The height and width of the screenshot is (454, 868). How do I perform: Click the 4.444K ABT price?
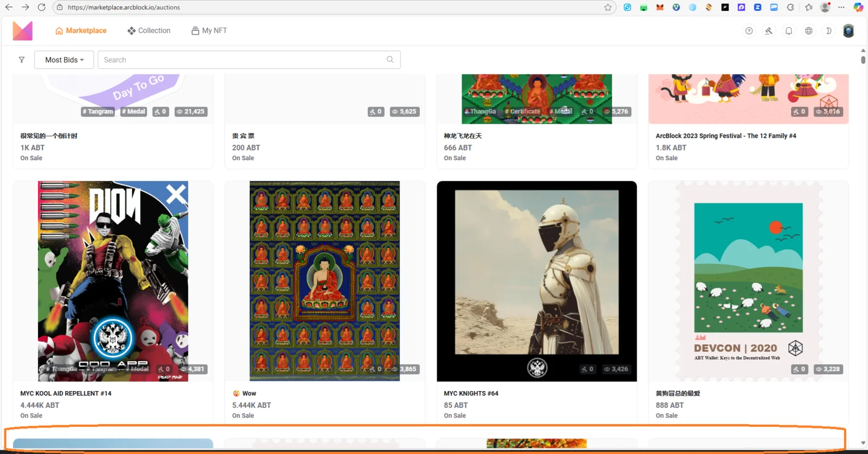[40, 405]
